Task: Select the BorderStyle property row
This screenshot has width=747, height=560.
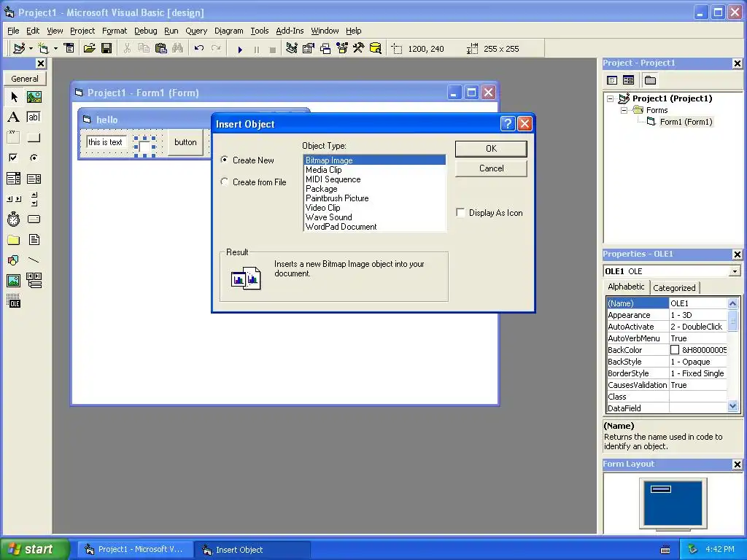Action: [667, 373]
